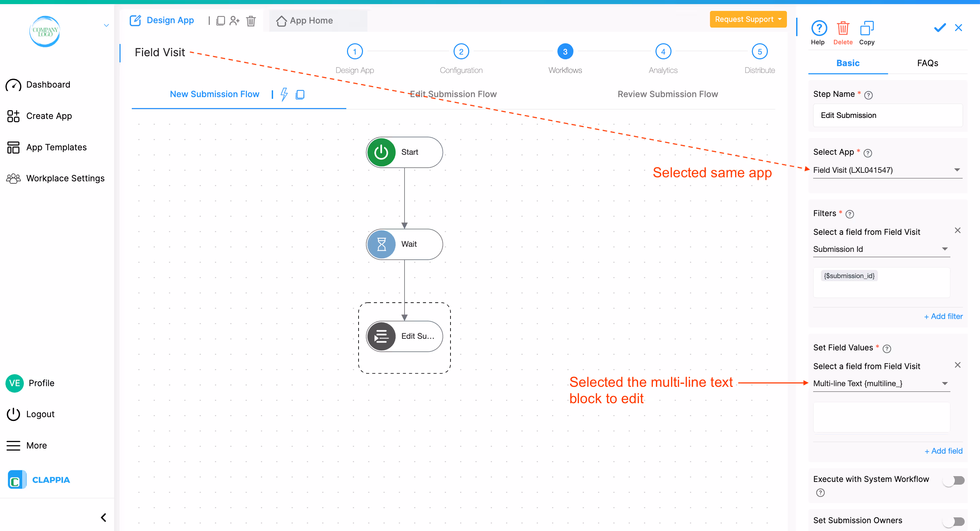Toggle Execute with System Workflow switch
Viewport: 980px width, 531px height.
click(x=954, y=480)
